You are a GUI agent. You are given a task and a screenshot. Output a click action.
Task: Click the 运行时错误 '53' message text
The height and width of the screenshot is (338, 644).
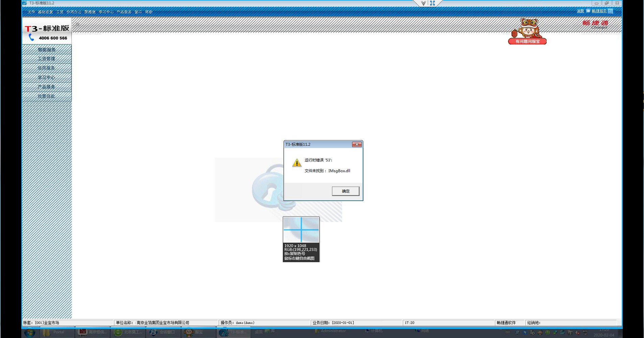(318, 160)
